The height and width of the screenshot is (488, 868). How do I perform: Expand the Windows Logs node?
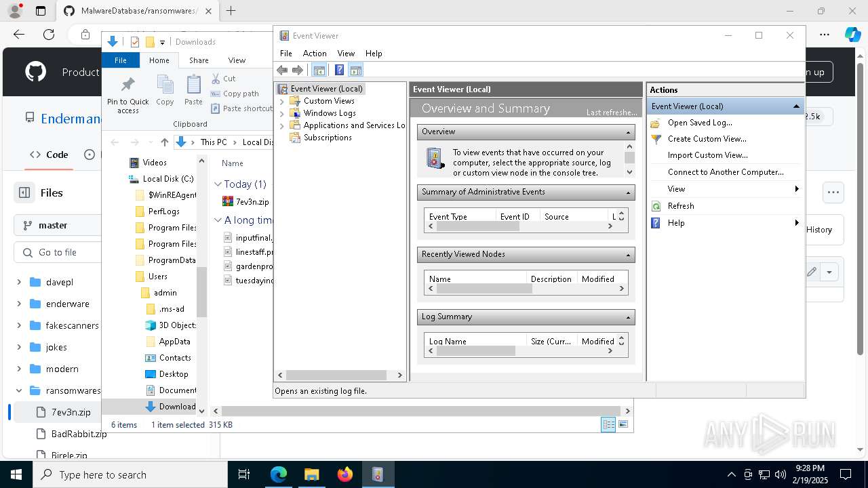click(x=282, y=113)
